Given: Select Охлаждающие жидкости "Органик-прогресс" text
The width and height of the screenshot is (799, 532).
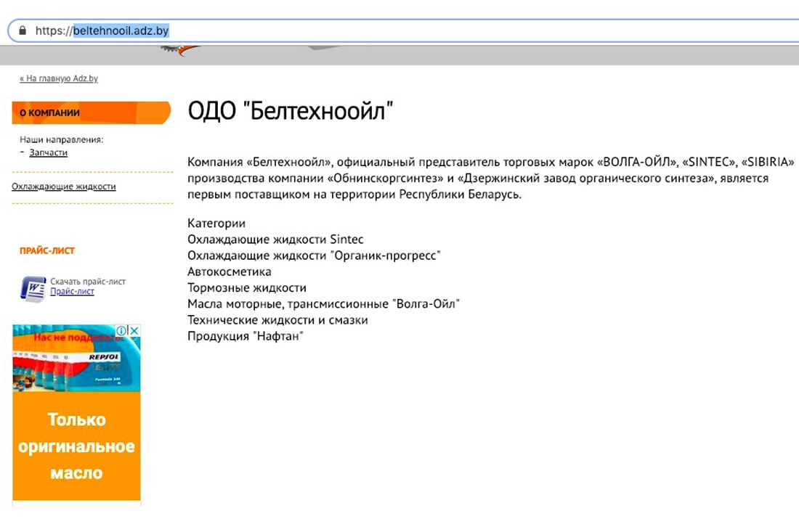Looking at the screenshot, I should coord(314,255).
